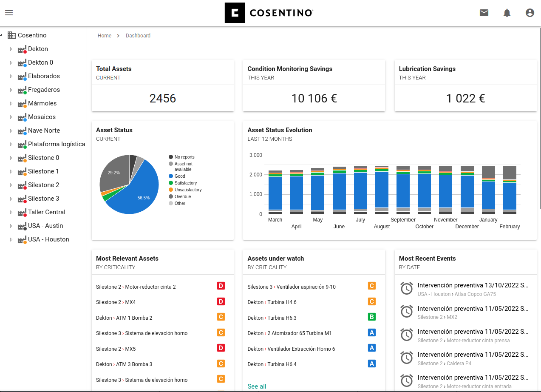Click the Cosentino building icon in tree
This screenshot has width=541, height=392.
(12, 35)
